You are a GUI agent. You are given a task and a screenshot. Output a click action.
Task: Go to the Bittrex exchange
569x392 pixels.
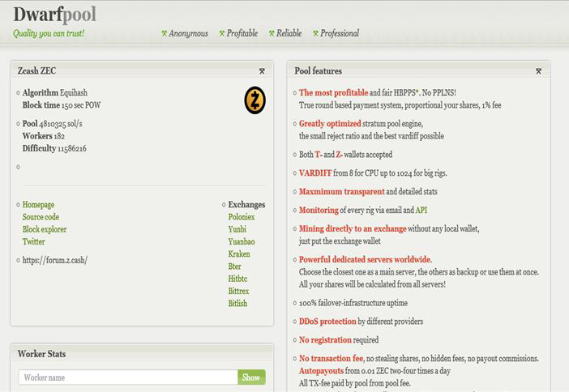tap(239, 291)
